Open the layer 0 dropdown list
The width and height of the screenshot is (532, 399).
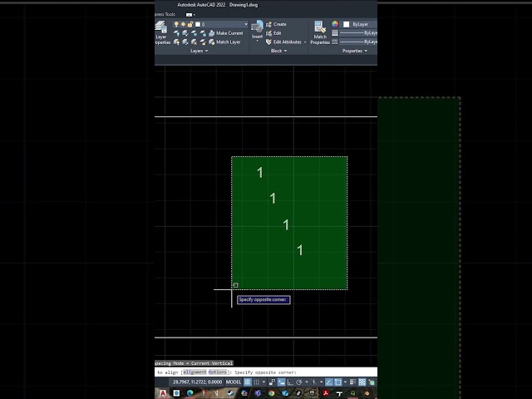pos(246,24)
